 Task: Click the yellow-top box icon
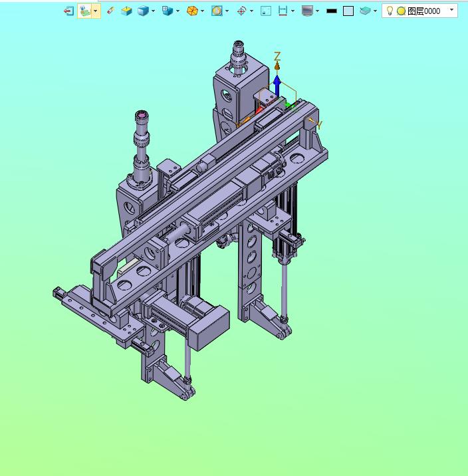pos(126,11)
